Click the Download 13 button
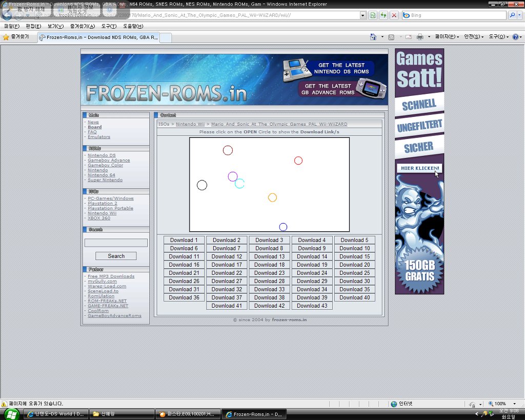The height and width of the screenshot is (420, 525). pos(269,256)
